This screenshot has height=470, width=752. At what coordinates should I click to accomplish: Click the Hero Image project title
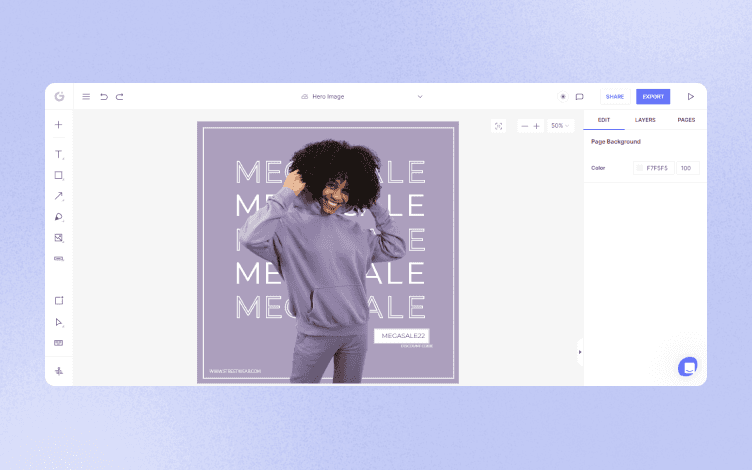click(x=328, y=96)
